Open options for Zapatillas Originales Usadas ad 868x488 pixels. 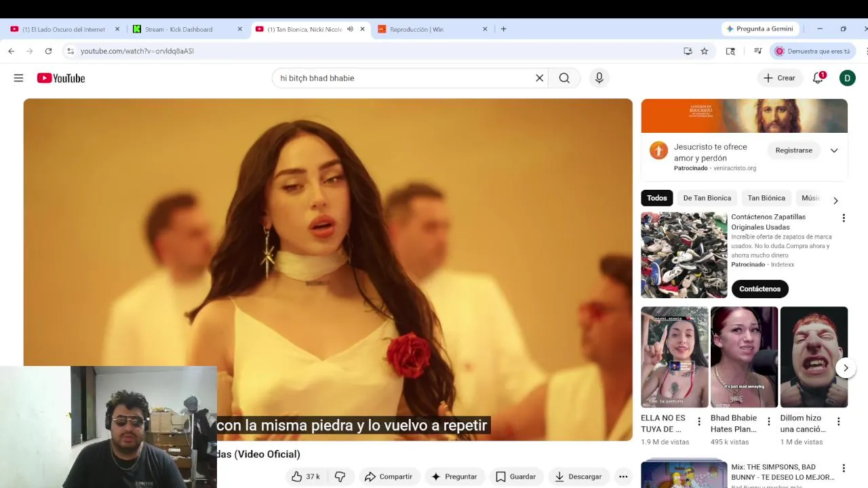coord(844,218)
